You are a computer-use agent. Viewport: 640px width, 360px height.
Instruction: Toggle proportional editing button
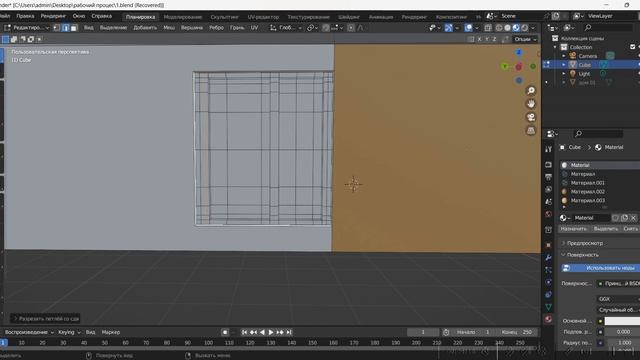click(x=351, y=28)
